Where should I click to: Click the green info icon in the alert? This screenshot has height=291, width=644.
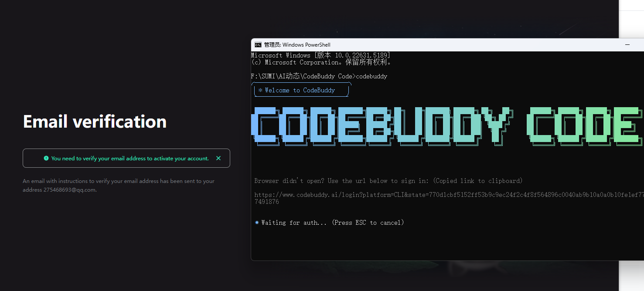coord(46,158)
